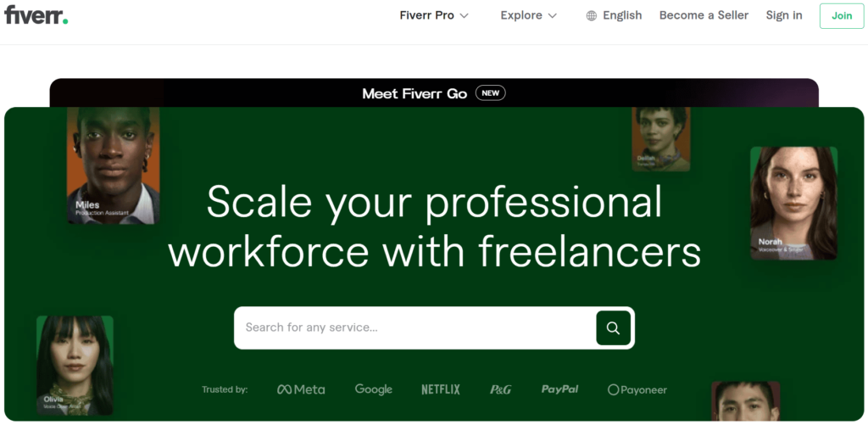
Task: Click the Google logo
Action: tap(374, 389)
